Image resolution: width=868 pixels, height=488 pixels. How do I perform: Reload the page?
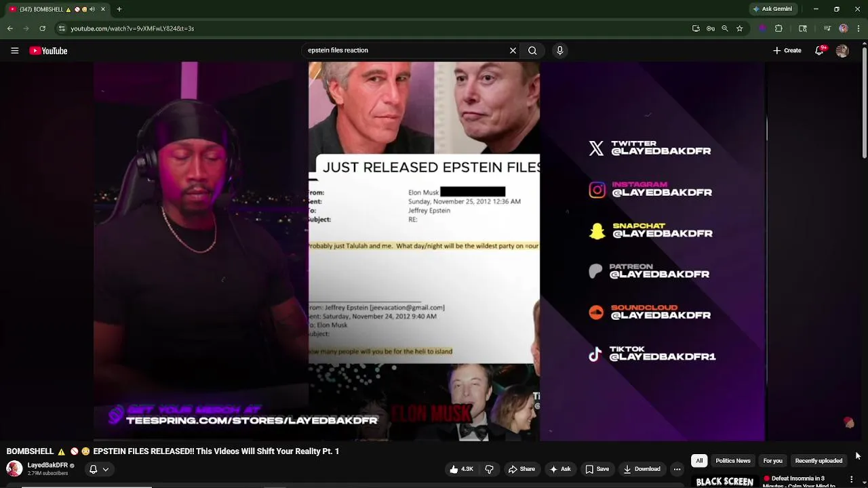[x=42, y=28]
